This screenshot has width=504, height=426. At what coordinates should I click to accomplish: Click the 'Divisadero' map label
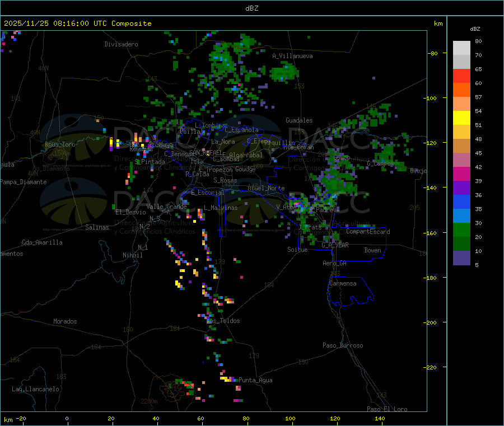coord(121,44)
